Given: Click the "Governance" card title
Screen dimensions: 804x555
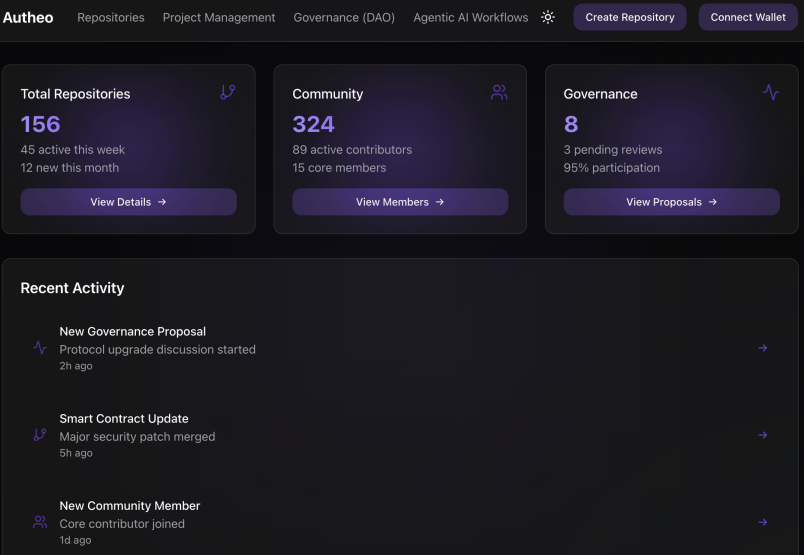Looking at the screenshot, I should point(600,94).
